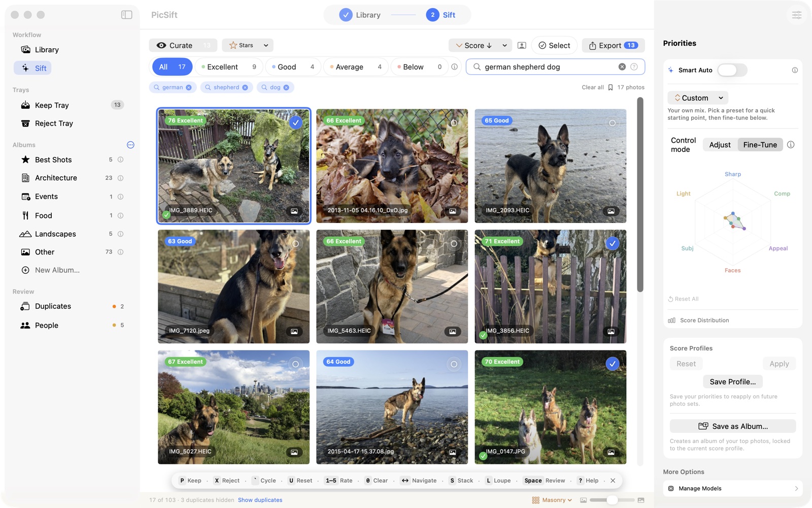
Task: Open search help question mark icon
Action: (634, 67)
